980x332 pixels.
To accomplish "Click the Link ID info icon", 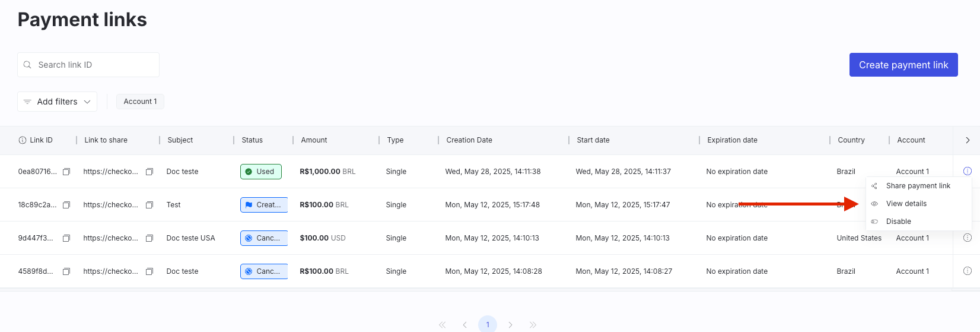I will [x=23, y=140].
